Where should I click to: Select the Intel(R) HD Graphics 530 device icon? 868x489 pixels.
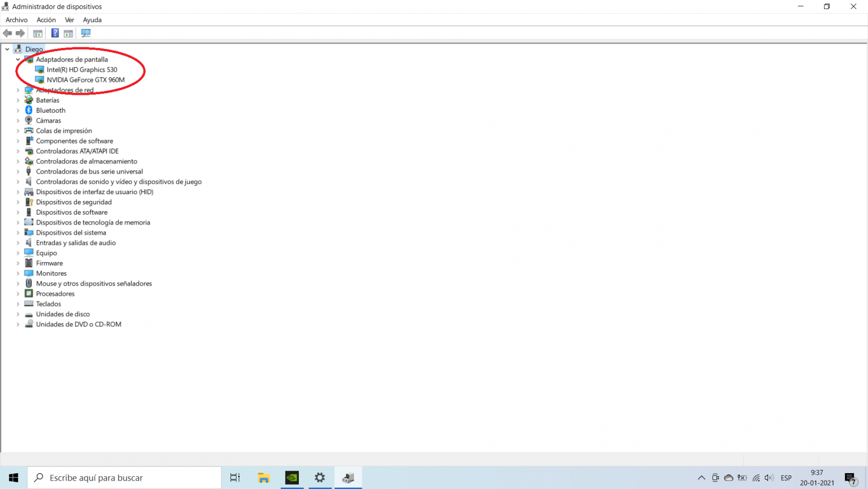click(x=39, y=69)
